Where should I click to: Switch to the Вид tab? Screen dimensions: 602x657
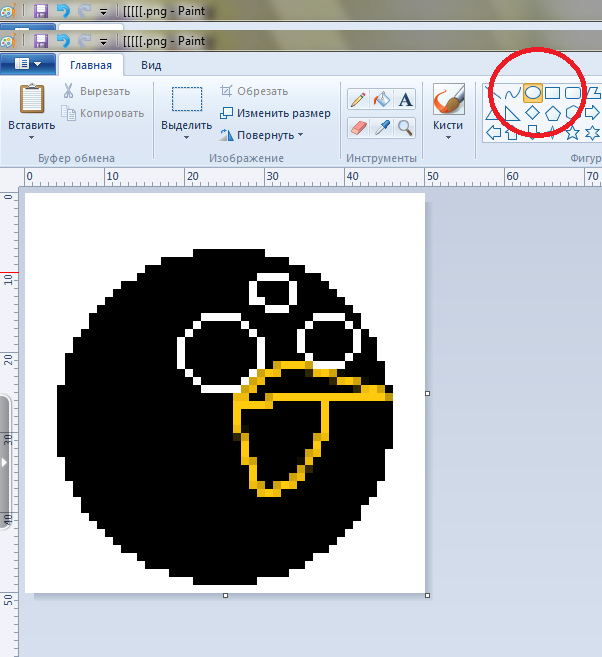tap(151, 65)
